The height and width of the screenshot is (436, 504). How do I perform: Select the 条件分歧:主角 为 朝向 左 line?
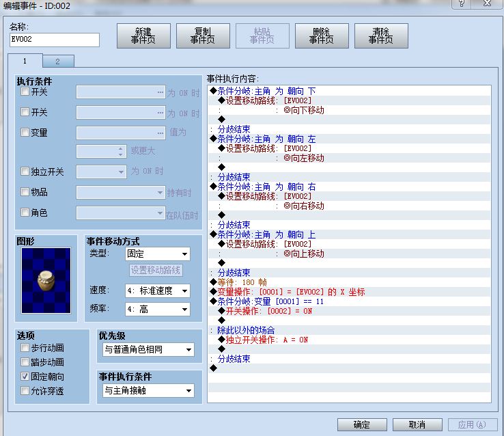click(350, 139)
